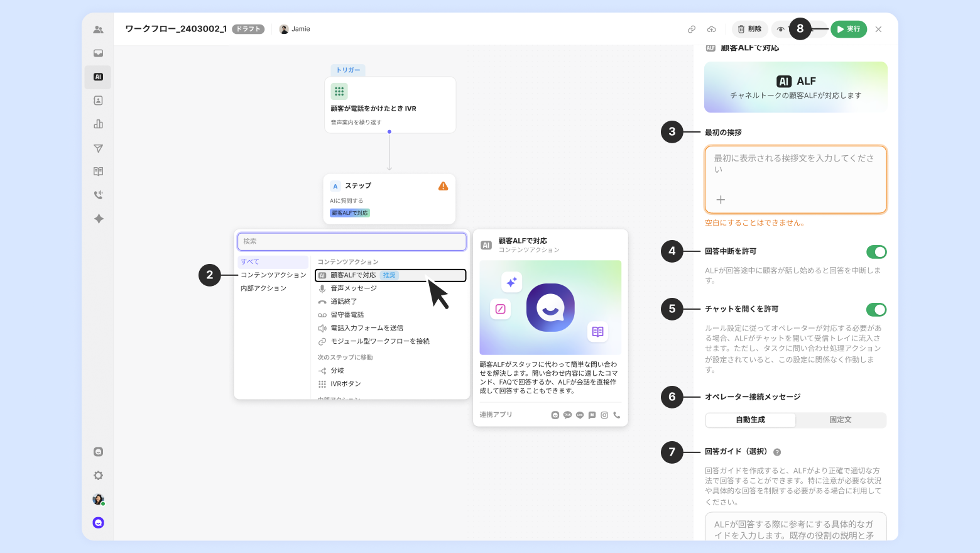This screenshot has width=980, height=553.
Task: Click the Instagram icon in 連携アプリ row
Action: (x=604, y=415)
